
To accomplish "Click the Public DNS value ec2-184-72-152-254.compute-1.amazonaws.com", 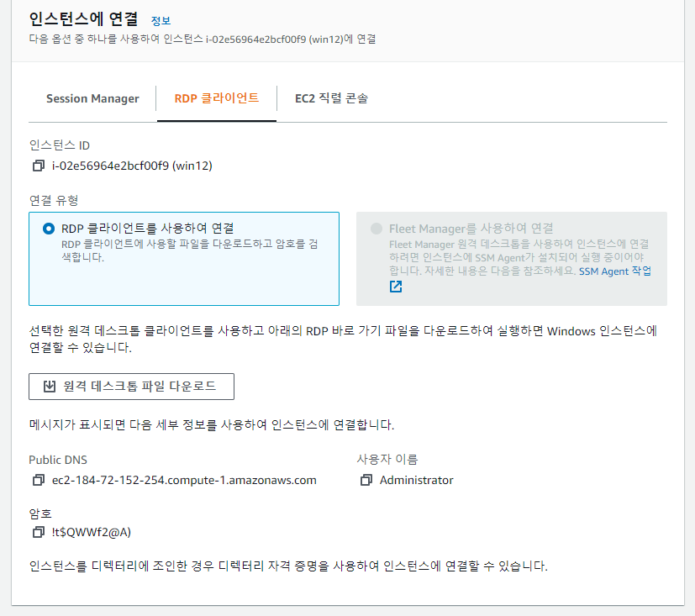I will [x=184, y=480].
